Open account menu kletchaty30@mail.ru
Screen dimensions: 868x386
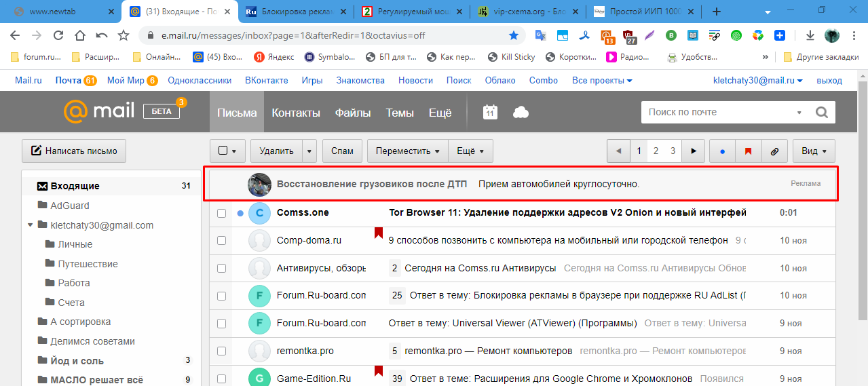(758, 80)
